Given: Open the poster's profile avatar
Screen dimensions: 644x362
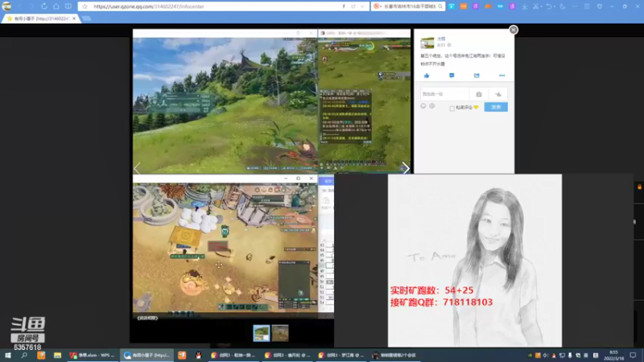Looking at the screenshot, I should click(427, 43).
